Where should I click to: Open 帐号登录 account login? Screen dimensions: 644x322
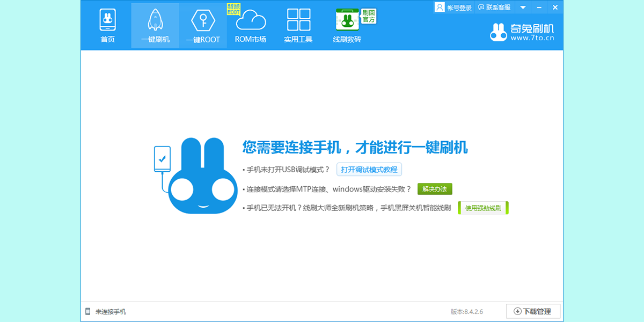pos(454,8)
